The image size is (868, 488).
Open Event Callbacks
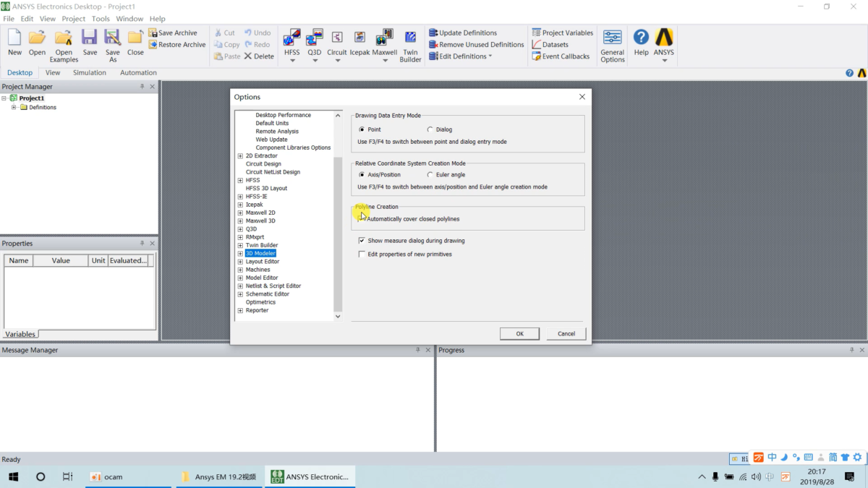click(561, 56)
